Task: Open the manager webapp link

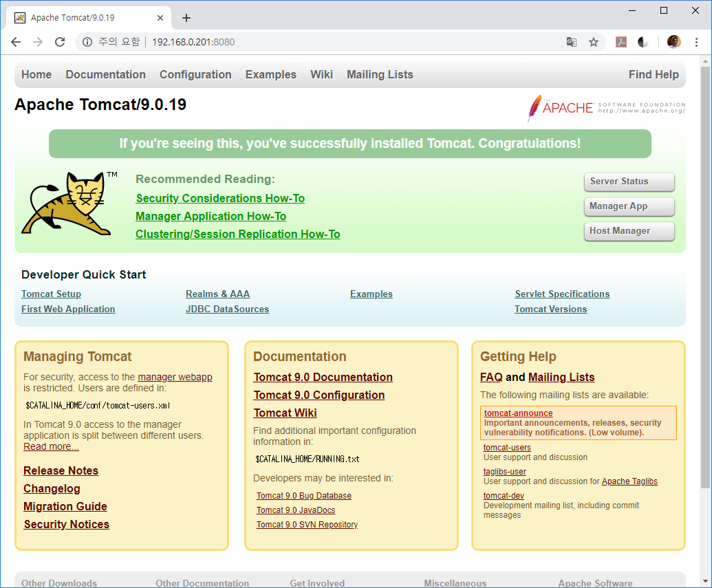Action: pos(175,378)
